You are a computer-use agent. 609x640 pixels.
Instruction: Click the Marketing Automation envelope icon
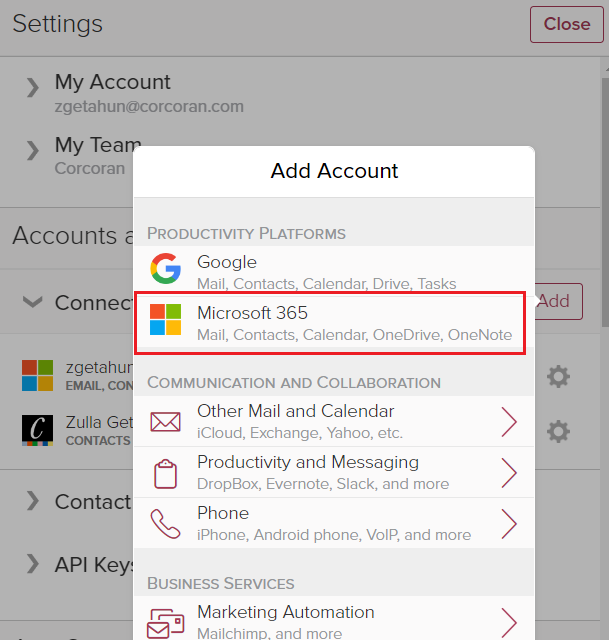[x=165, y=622]
